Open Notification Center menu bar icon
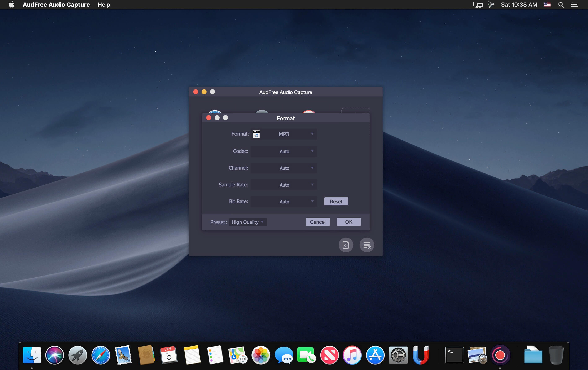588x370 pixels. click(574, 5)
